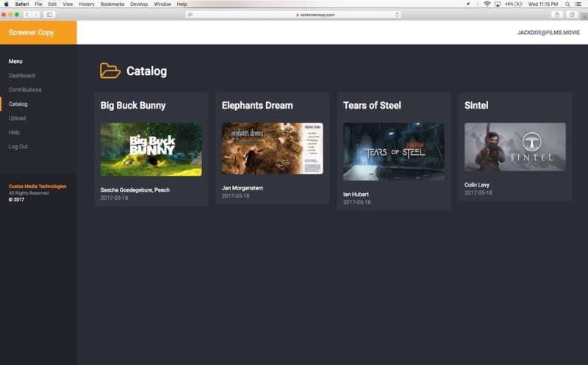588x365 pixels.
Task: Open Big Buck Bunny thumbnail
Action: point(151,149)
